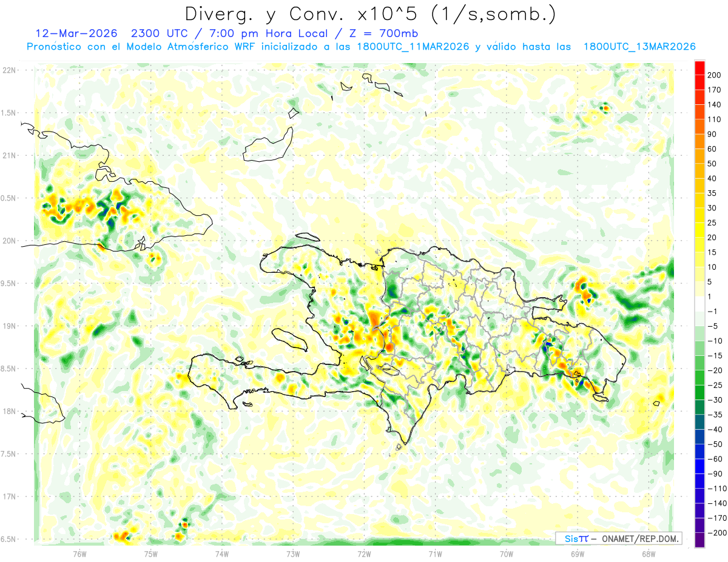
Task: Click the initialization time '1800UTC_11MAR2026'
Action: click(x=413, y=47)
